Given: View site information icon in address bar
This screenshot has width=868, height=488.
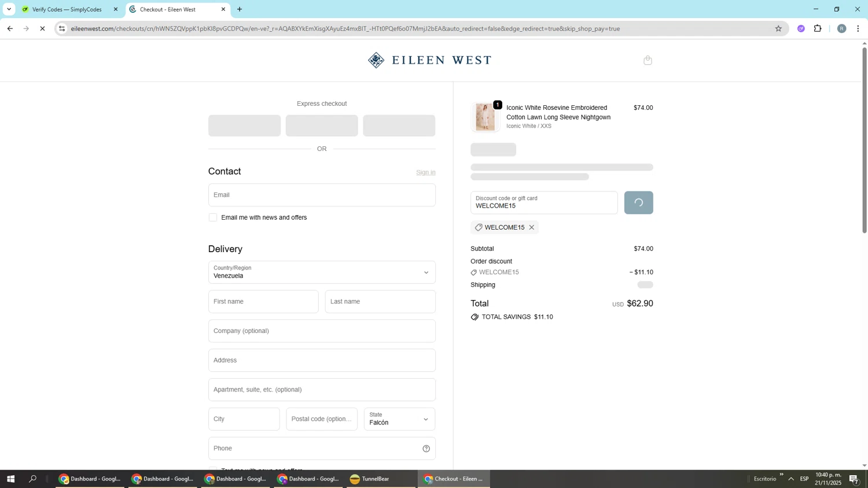Looking at the screenshot, I should (x=62, y=28).
